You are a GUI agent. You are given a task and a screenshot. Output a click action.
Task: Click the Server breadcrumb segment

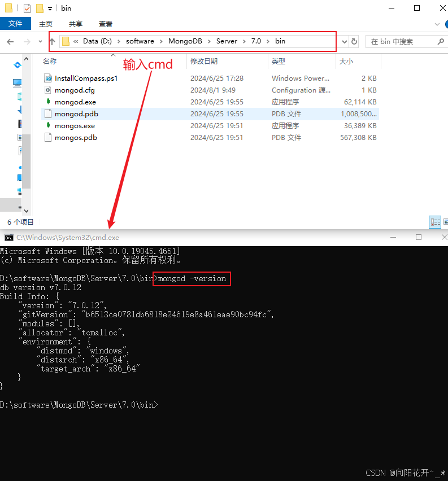click(227, 41)
